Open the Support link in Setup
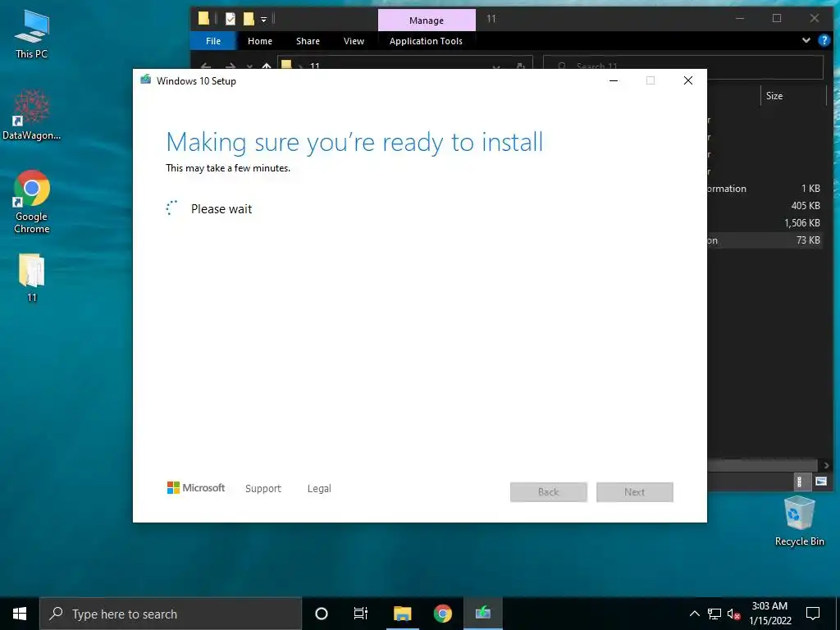Screen dimensions: 840x630 (x=263, y=489)
